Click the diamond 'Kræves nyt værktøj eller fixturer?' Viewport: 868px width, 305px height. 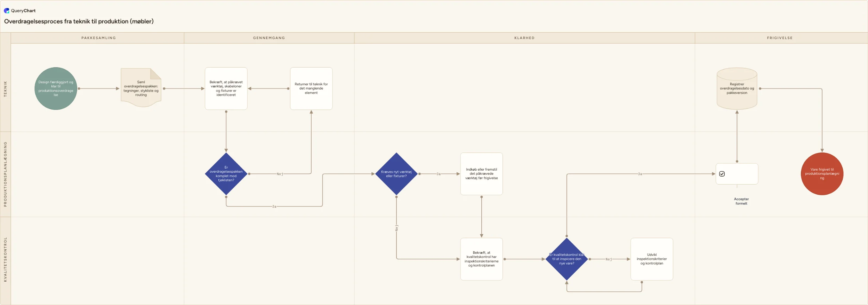click(x=396, y=174)
